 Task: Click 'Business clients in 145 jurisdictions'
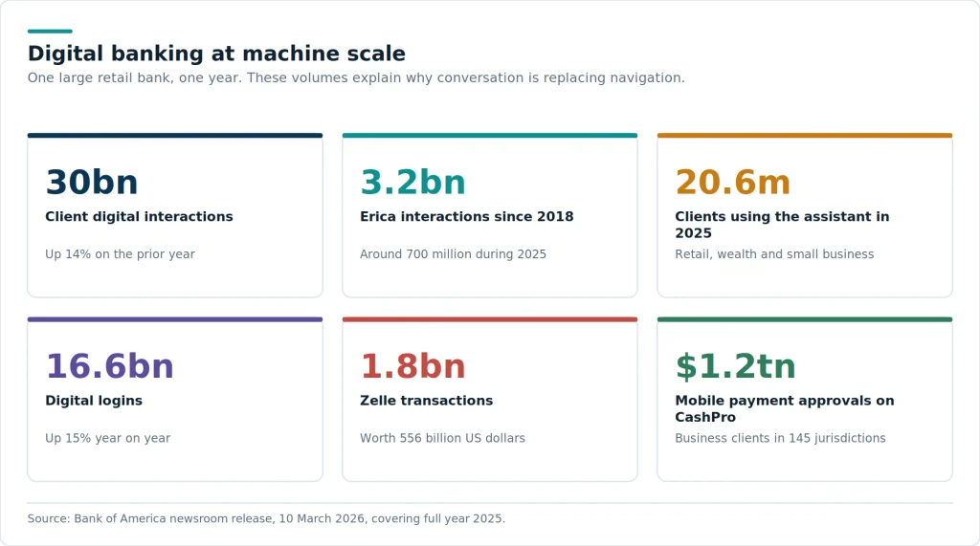pyautogui.click(x=780, y=439)
